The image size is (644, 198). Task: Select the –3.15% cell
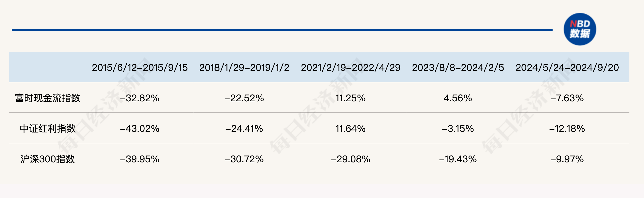458,129
